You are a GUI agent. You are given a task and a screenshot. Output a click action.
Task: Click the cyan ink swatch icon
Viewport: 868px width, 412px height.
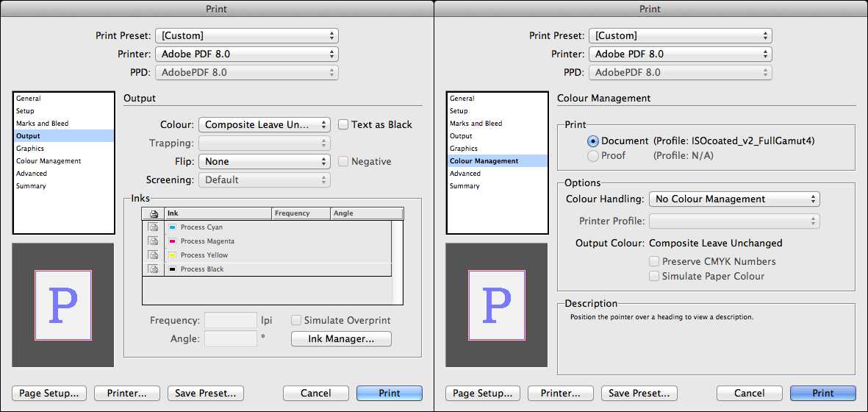[x=173, y=227]
